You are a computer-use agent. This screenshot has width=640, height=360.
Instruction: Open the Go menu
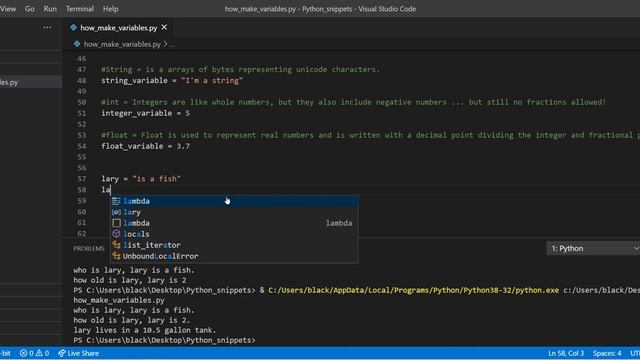pyautogui.click(x=29, y=9)
